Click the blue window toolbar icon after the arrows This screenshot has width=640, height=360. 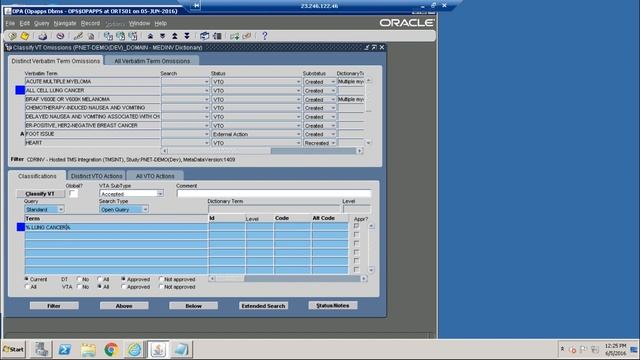click(204, 36)
